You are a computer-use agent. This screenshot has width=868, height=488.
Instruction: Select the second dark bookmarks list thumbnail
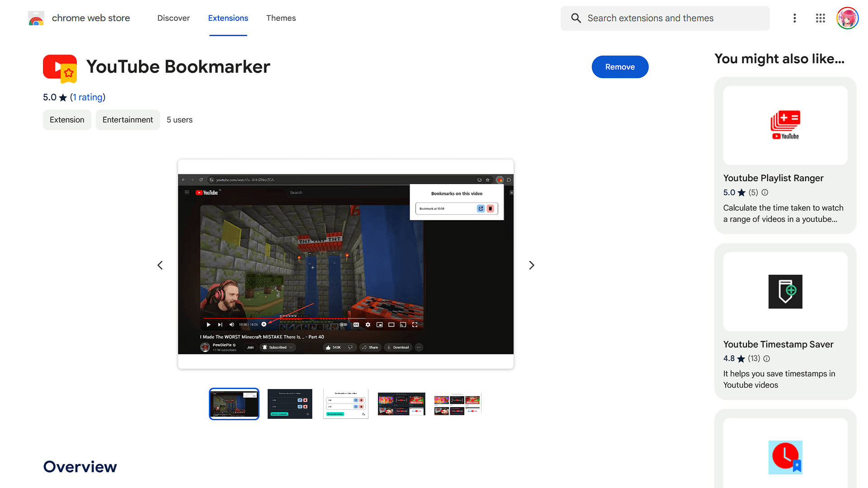click(290, 404)
